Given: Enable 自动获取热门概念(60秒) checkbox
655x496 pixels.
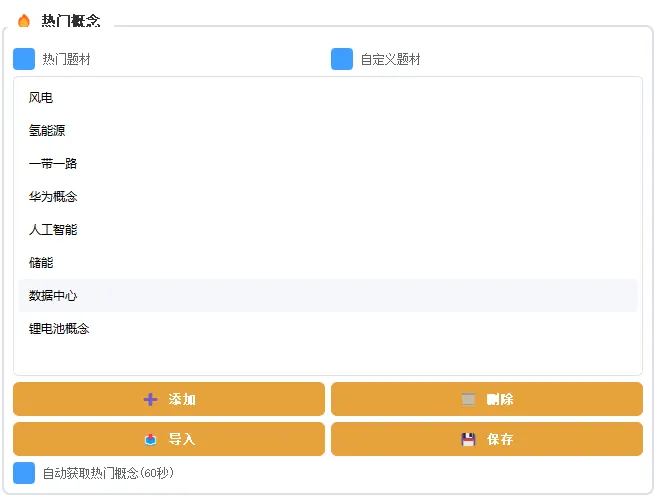Looking at the screenshot, I should click(x=24, y=473).
